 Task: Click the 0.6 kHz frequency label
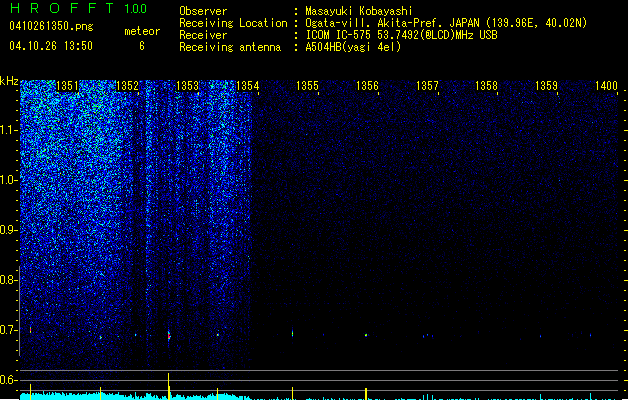point(8,380)
